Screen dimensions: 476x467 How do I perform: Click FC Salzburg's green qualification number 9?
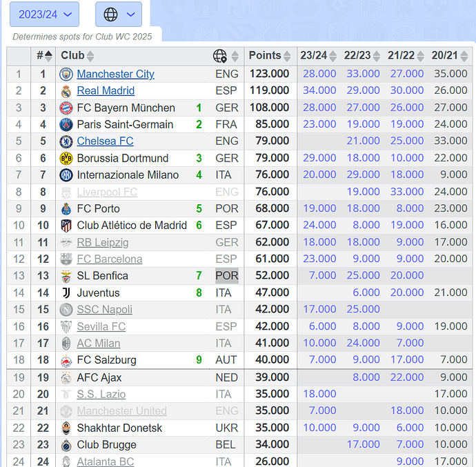click(199, 360)
